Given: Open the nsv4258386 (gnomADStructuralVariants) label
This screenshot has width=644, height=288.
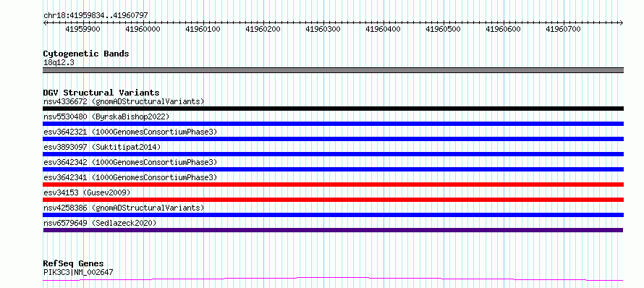Looking at the screenshot, I should (x=124, y=208).
